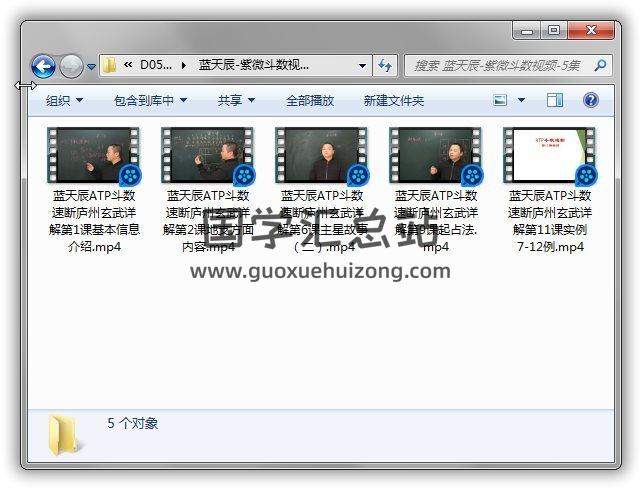The height and width of the screenshot is (490, 642).
Task: Click the Forward navigation arrow
Action: 71,67
